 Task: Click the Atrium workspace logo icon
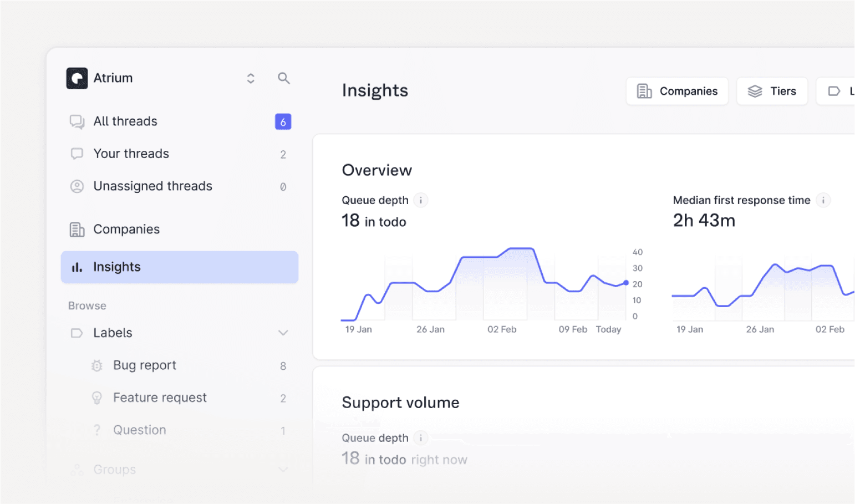[x=76, y=78]
